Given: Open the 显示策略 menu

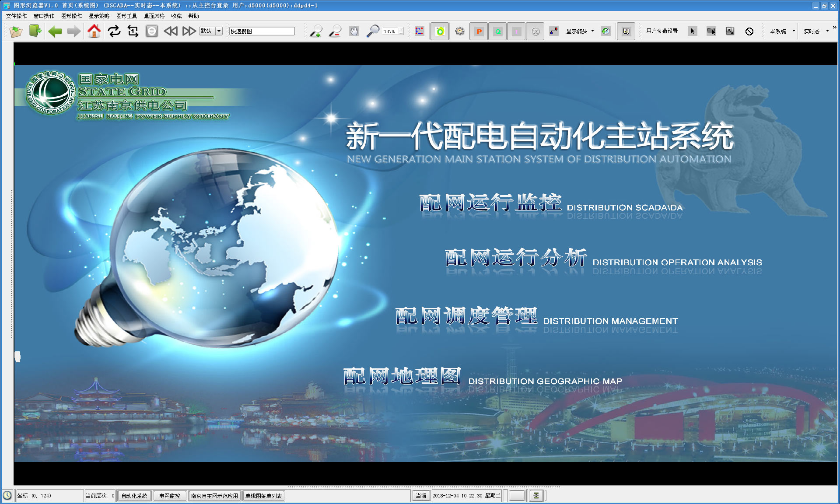Looking at the screenshot, I should click(99, 16).
